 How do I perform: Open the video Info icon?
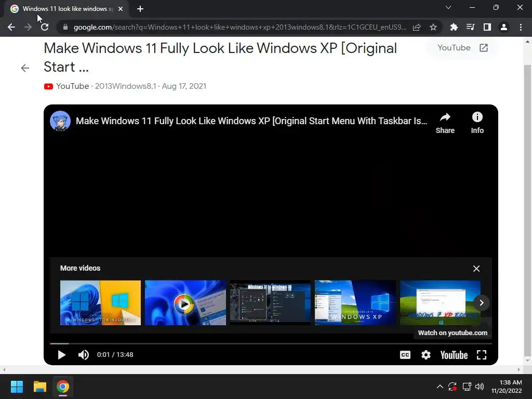[477, 123]
